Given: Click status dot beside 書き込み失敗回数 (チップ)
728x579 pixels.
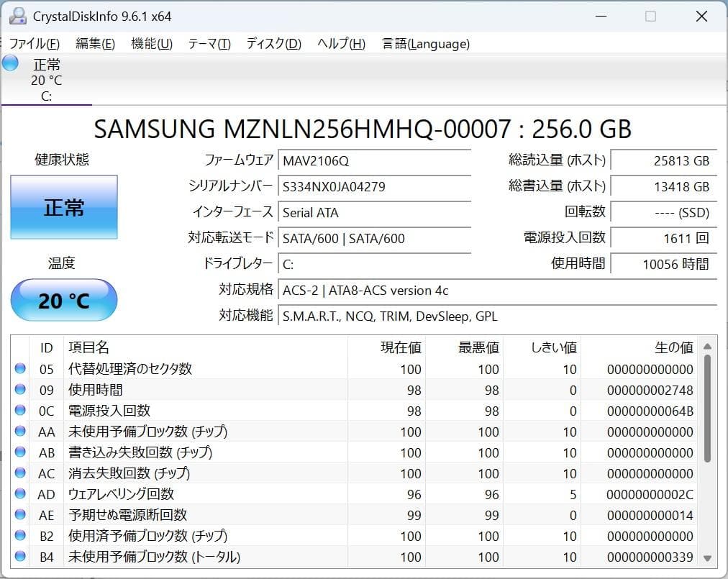Looking at the screenshot, I should coord(22,452).
